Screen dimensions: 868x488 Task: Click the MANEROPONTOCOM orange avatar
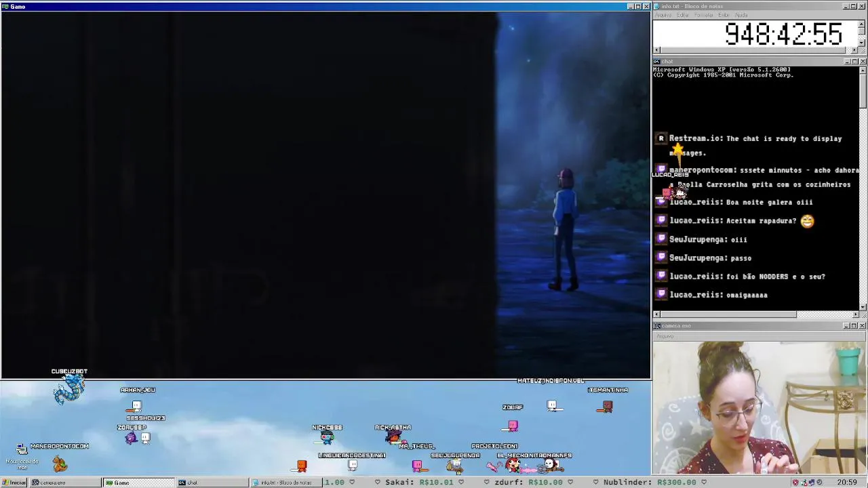[x=60, y=464]
